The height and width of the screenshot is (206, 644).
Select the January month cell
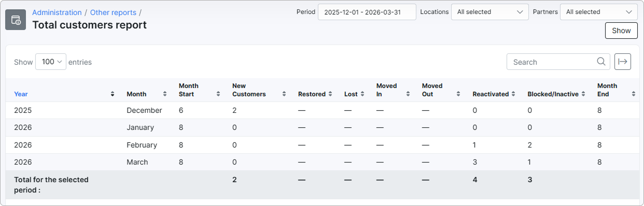tap(140, 127)
